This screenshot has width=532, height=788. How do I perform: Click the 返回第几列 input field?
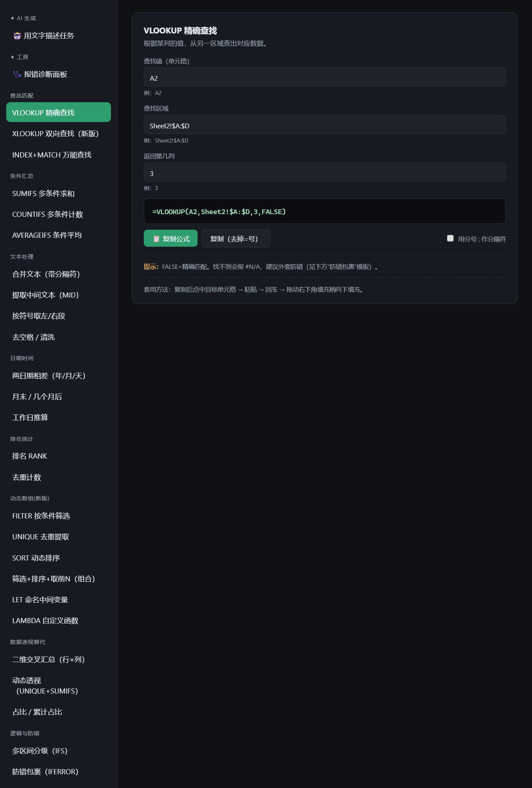325,172
